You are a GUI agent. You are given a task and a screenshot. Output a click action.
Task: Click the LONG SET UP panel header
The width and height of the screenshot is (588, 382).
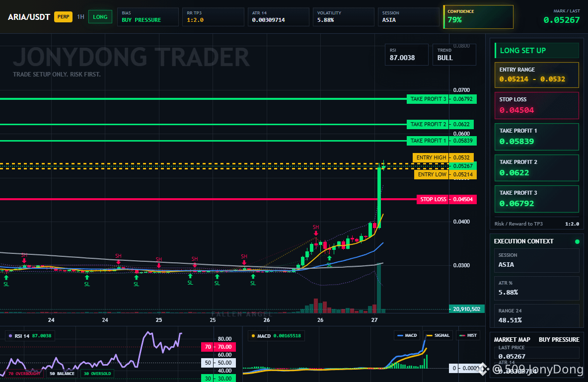[537, 50]
